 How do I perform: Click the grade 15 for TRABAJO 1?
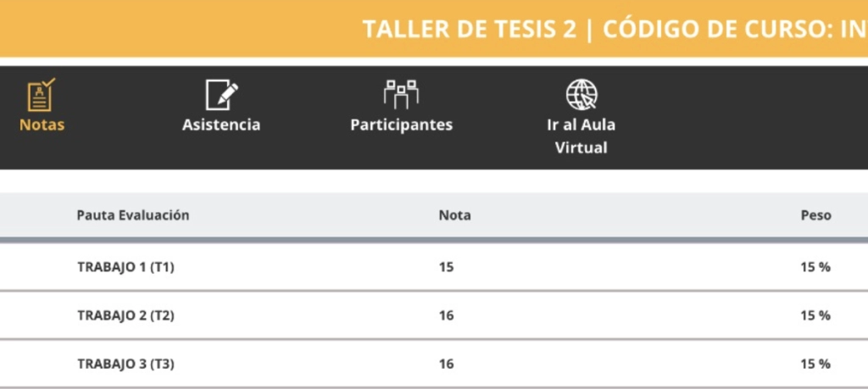[446, 267]
